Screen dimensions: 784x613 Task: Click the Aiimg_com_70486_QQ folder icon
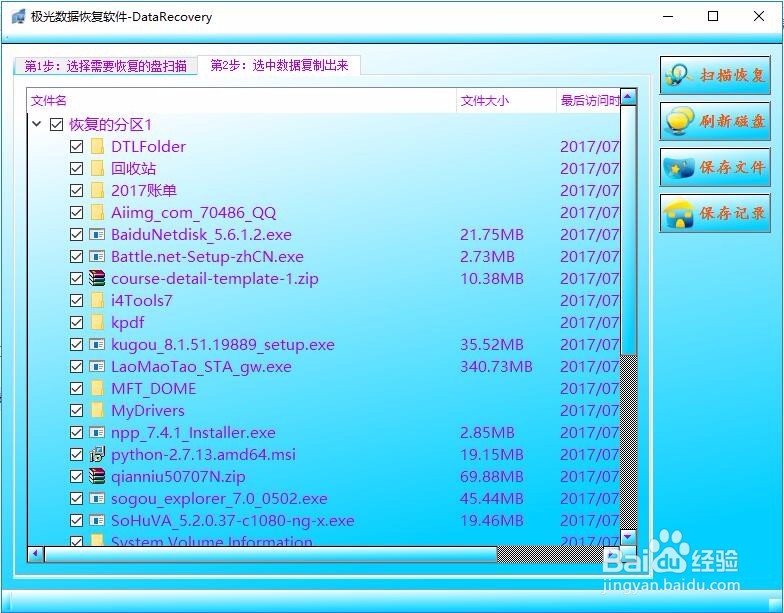click(97, 212)
